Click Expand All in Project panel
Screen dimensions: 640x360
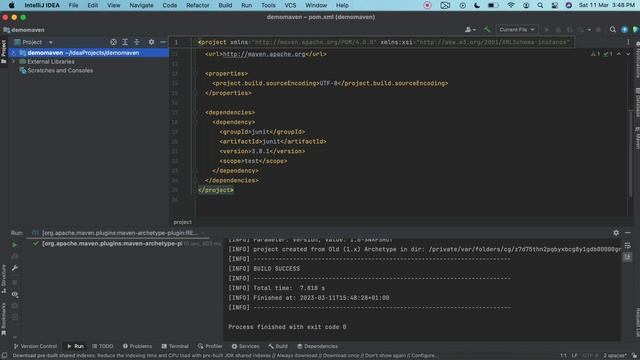point(125,42)
